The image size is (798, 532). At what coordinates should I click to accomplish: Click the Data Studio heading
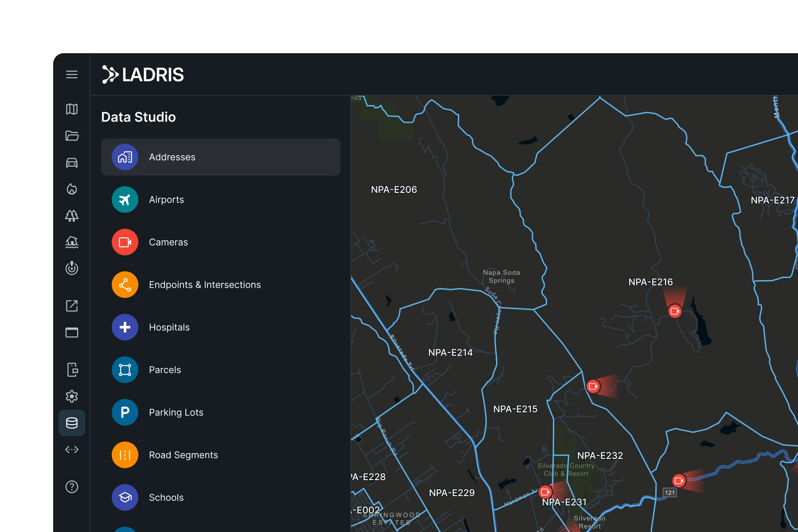tap(138, 117)
